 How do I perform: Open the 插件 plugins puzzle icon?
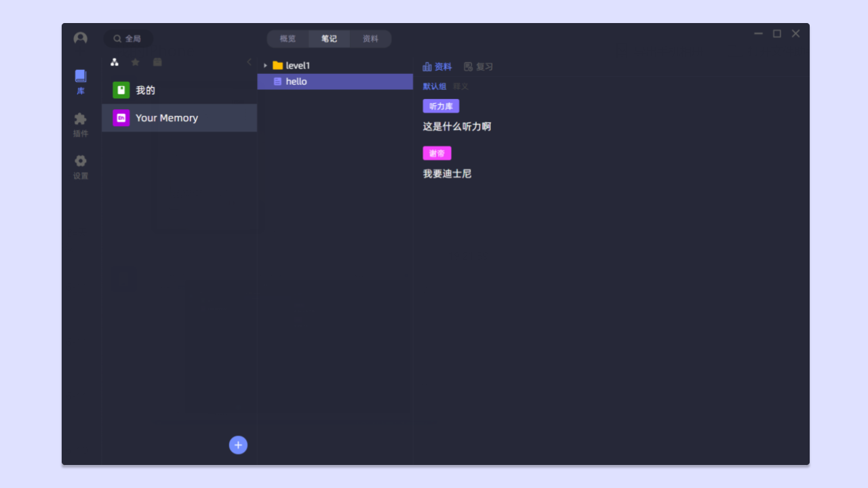pyautogui.click(x=81, y=124)
